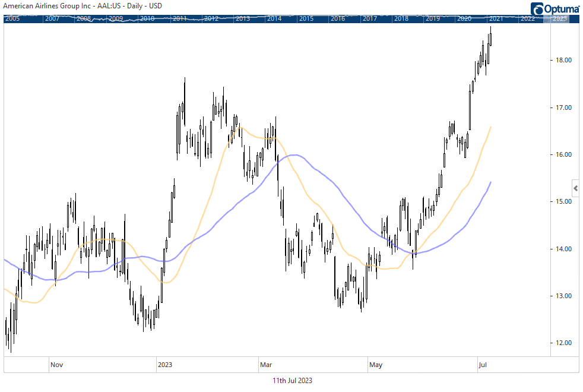The height and width of the screenshot is (392, 583).
Task: Click the Nov label on the date axis
Action: point(57,365)
